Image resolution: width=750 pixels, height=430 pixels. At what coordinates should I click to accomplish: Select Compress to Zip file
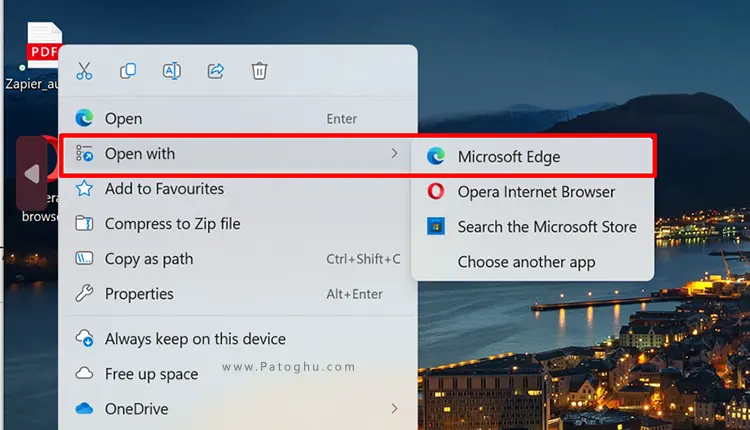(172, 224)
